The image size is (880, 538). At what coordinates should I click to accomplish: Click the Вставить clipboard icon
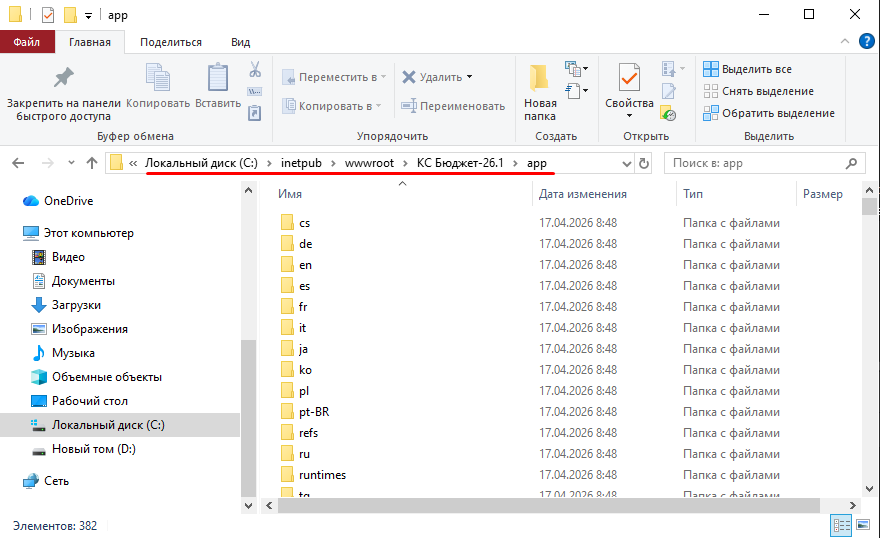pyautogui.click(x=218, y=77)
